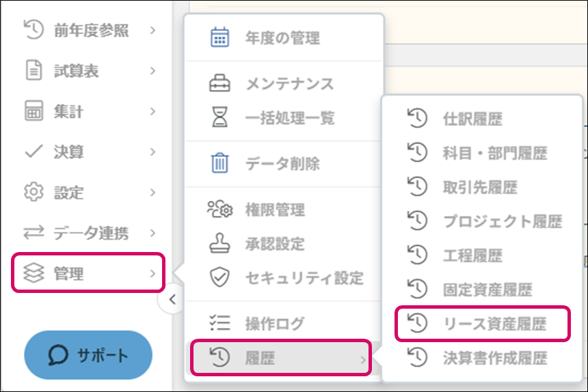Viewport: 588px width, 392px height.
Task: Click the trash can icon for データ削除
Action: pos(219,164)
